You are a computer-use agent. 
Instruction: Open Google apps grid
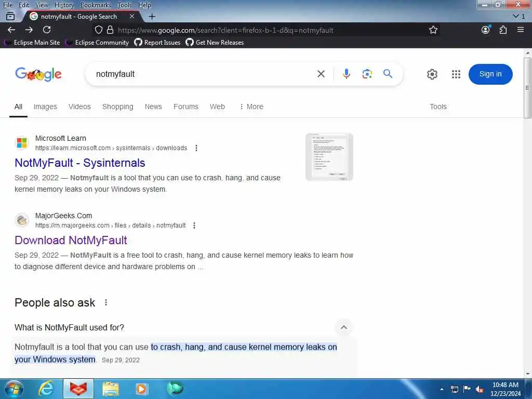[x=456, y=74]
